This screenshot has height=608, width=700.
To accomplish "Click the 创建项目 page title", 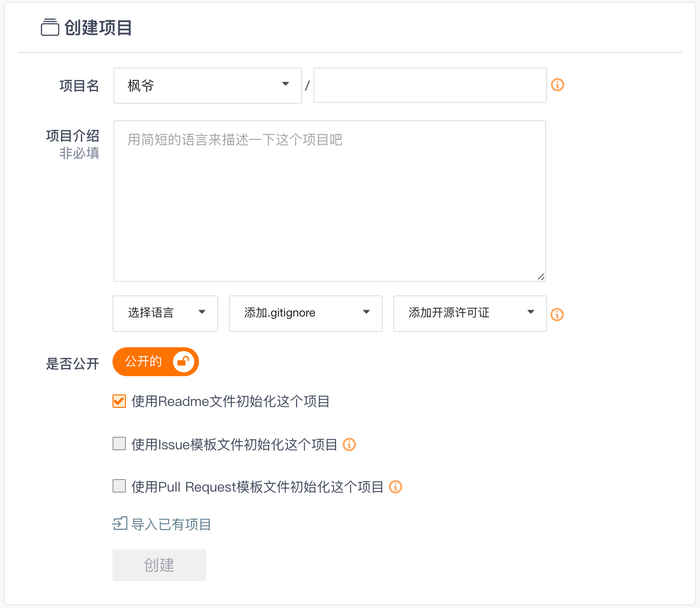I will tap(98, 28).
